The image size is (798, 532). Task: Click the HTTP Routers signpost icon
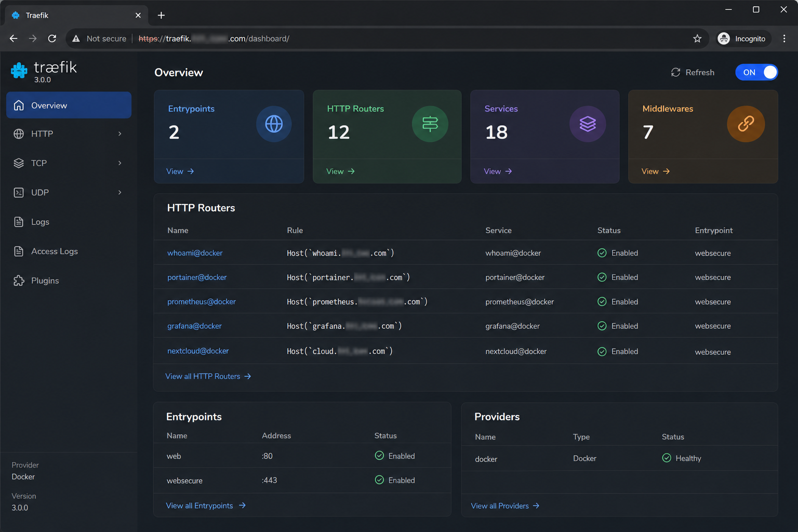pos(430,124)
